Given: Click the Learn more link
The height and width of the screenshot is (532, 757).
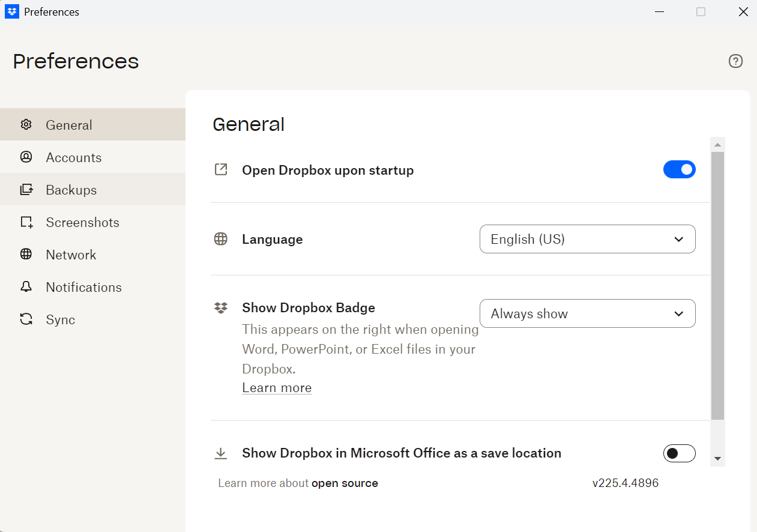Looking at the screenshot, I should coord(277,388).
